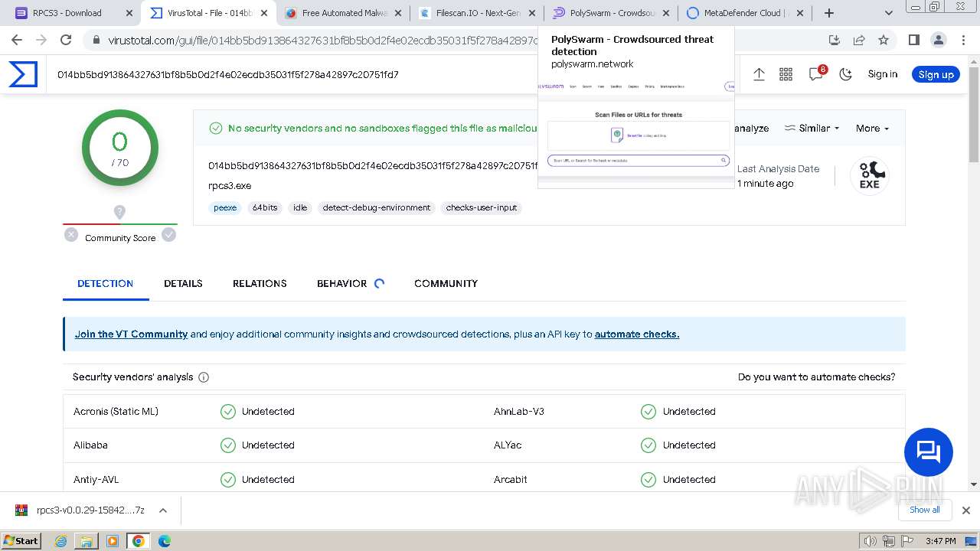Switch to MetaDefender Cloud tab
Viewport: 980px width, 551px height.
point(746,13)
